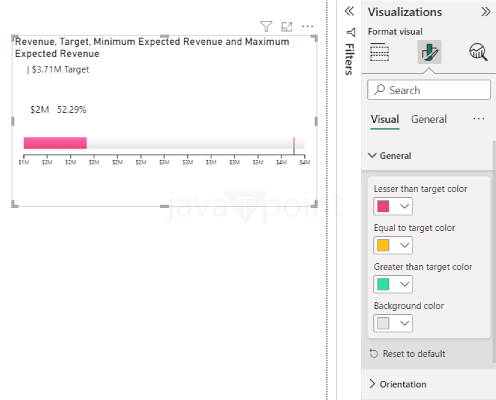
Task: Switch to the Visual tab
Action: pos(385,119)
